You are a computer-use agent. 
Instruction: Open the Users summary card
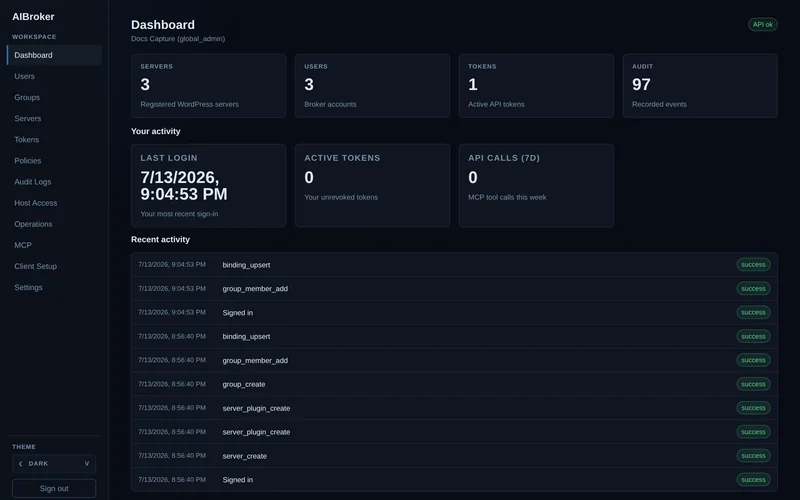(372, 86)
